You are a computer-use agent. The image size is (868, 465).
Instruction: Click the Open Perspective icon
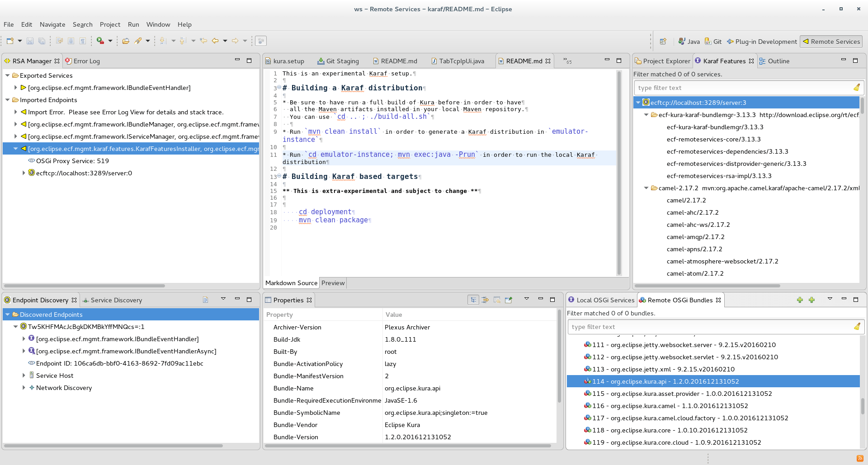click(x=663, y=42)
